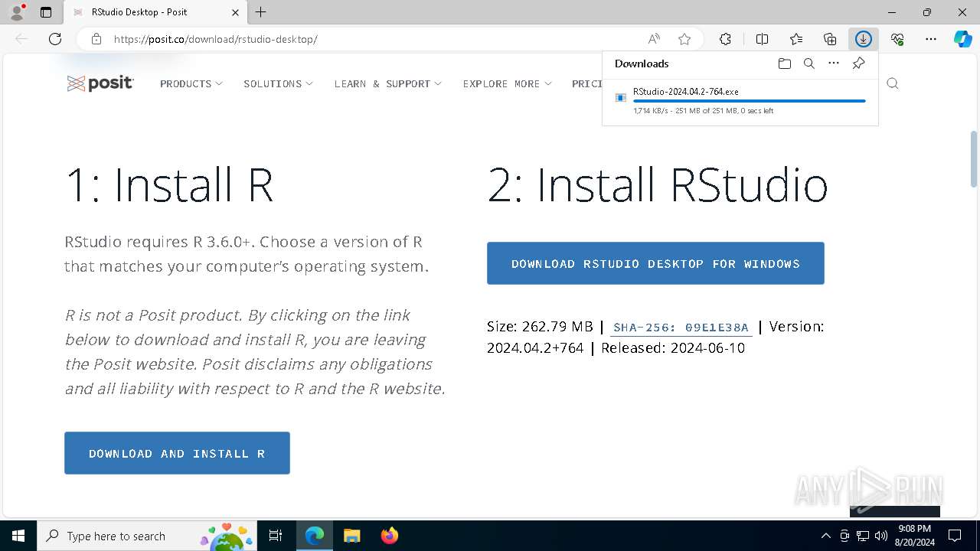Select the RStudio Desktop - Posit tab
980x551 pixels.
click(x=155, y=12)
